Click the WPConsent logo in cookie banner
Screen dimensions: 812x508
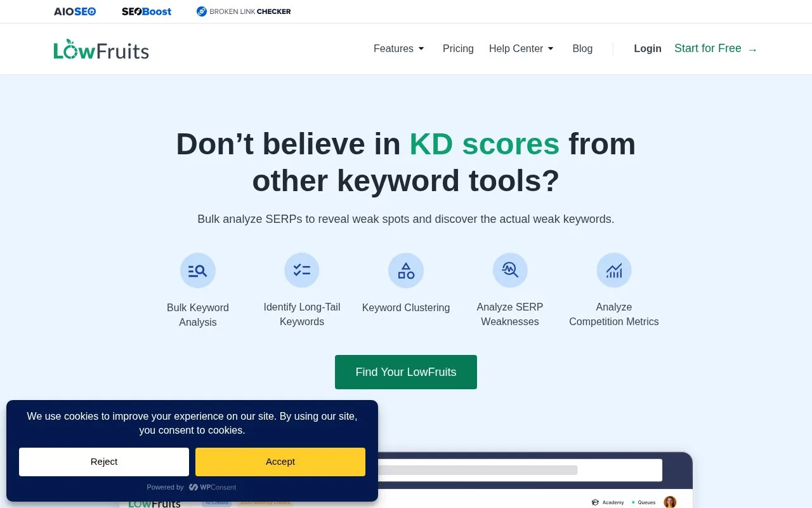tap(213, 487)
